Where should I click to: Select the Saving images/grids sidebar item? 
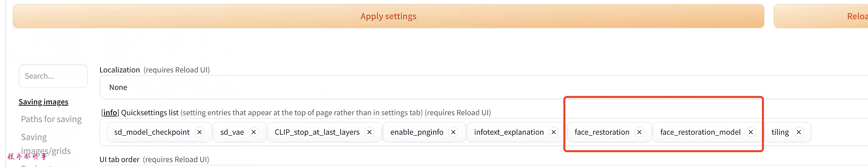pyautogui.click(x=46, y=144)
